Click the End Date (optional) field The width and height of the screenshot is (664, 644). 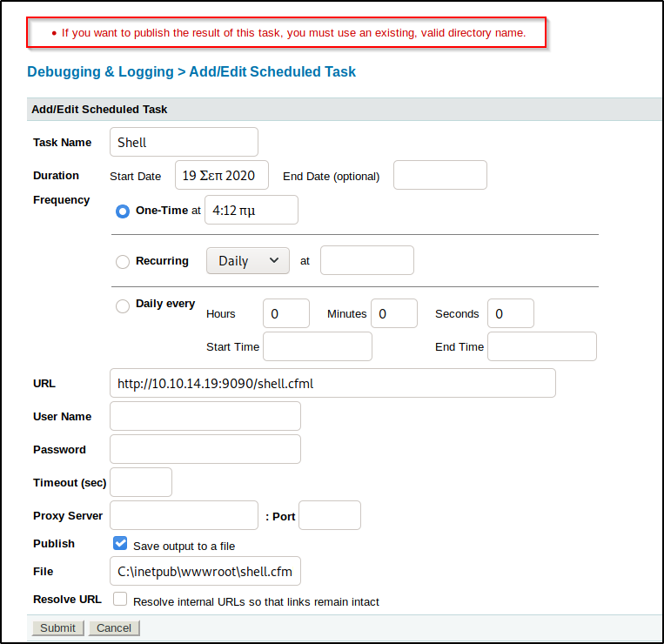click(x=440, y=175)
